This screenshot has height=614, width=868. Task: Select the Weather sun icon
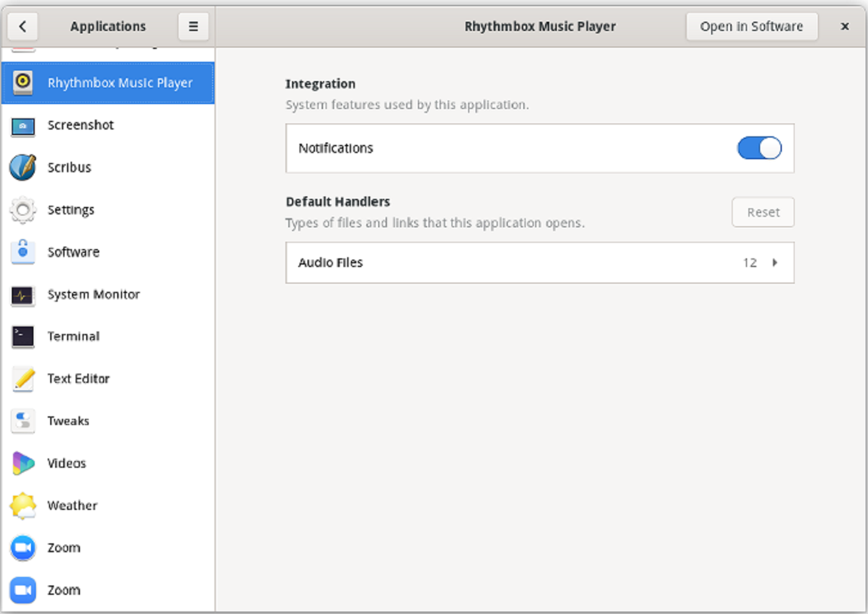tap(22, 506)
